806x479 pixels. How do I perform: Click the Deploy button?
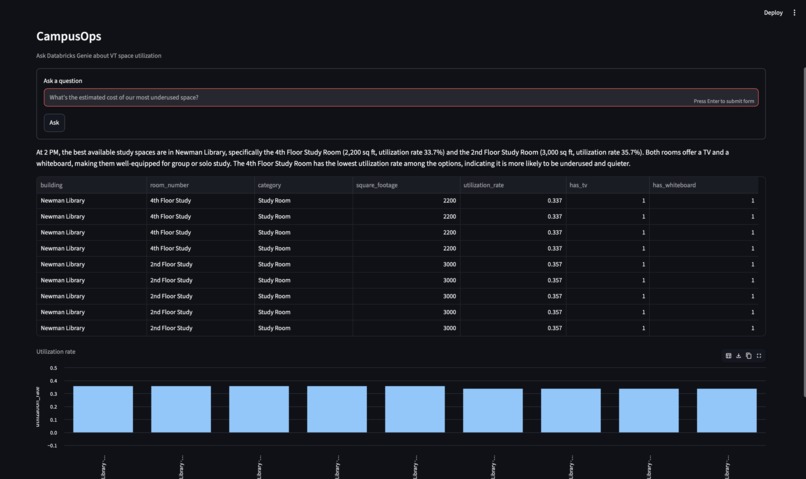(773, 13)
